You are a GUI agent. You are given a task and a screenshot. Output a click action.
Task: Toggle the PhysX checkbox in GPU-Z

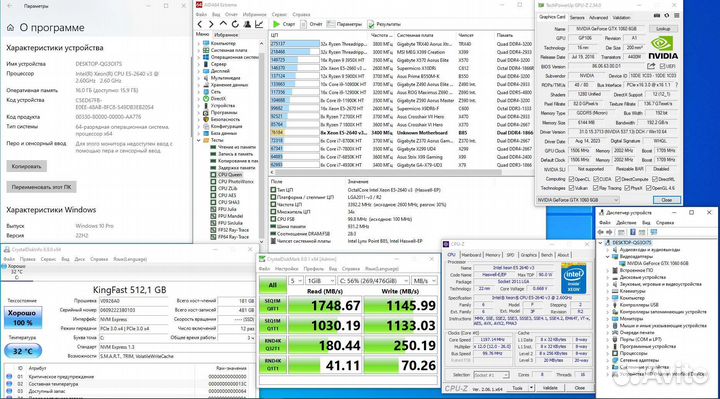pyautogui.click(x=626, y=188)
